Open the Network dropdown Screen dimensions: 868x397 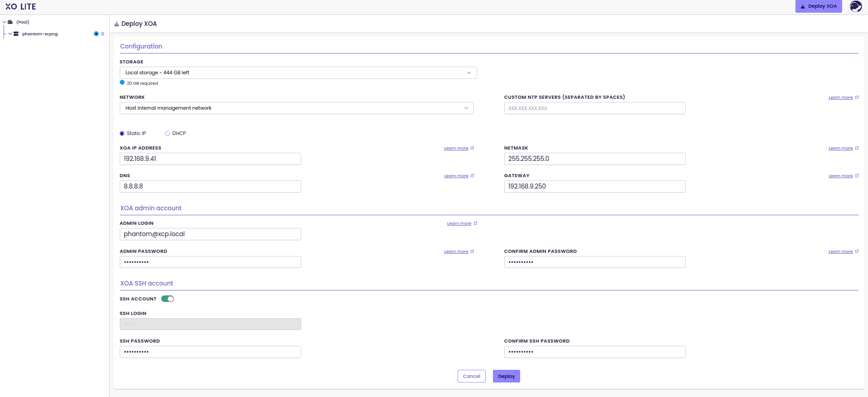click(x=297, y=108)
